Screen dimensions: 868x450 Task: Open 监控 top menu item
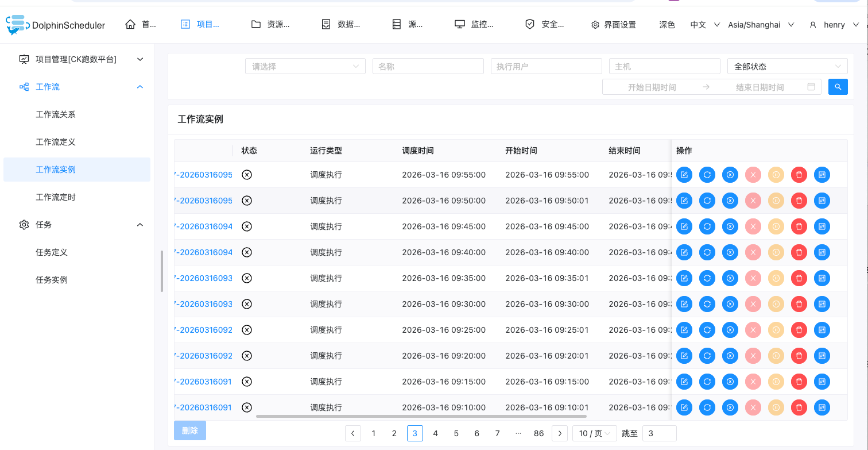tap(474, 24)
